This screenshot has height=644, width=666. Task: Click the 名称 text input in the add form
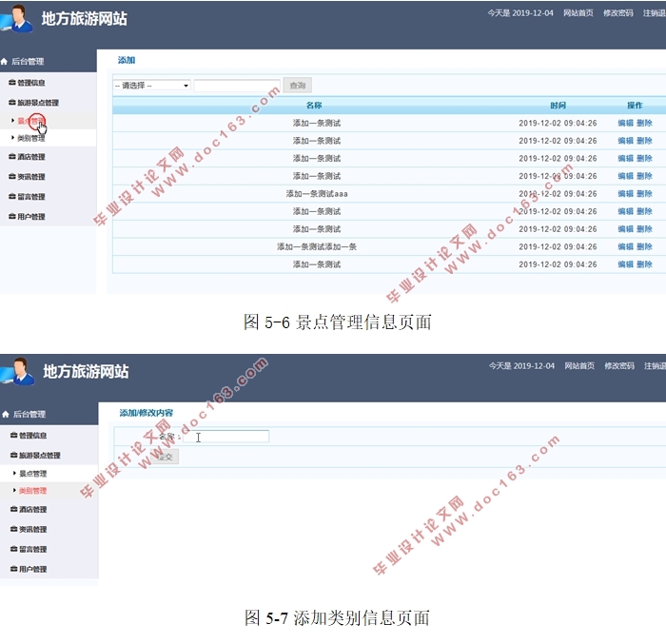click(x=226, y=437)
